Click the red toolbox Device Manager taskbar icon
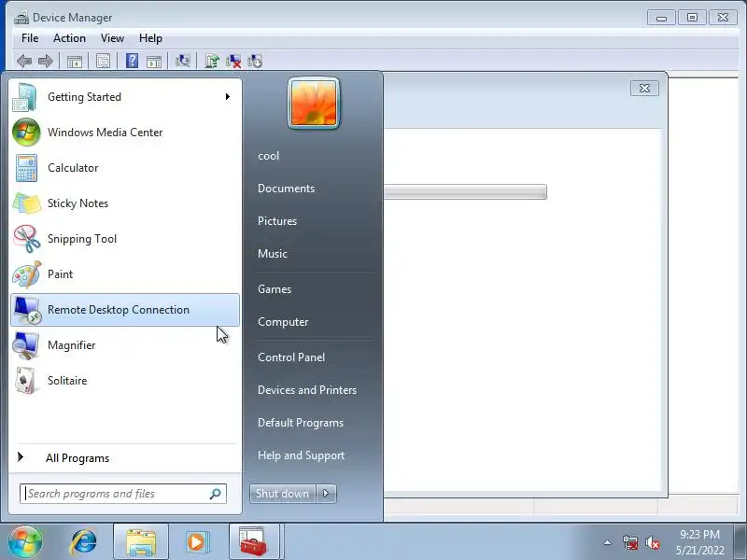 (x=254, y=542)
